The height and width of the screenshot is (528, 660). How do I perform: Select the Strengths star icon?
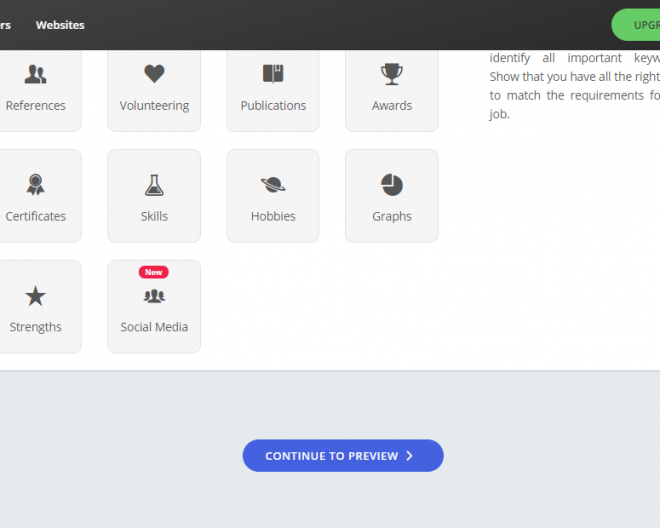pyautogui.click(x=35, y=296)
